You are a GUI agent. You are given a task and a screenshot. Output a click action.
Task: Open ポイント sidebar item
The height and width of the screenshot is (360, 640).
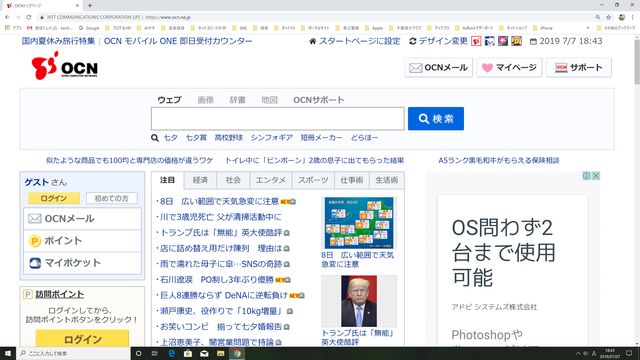coord(82,241)
